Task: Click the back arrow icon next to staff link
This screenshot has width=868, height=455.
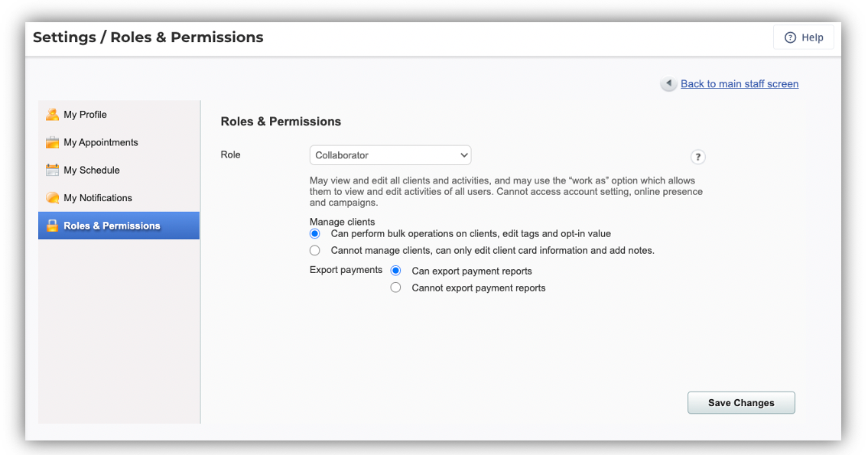Action: coord(668,83)
